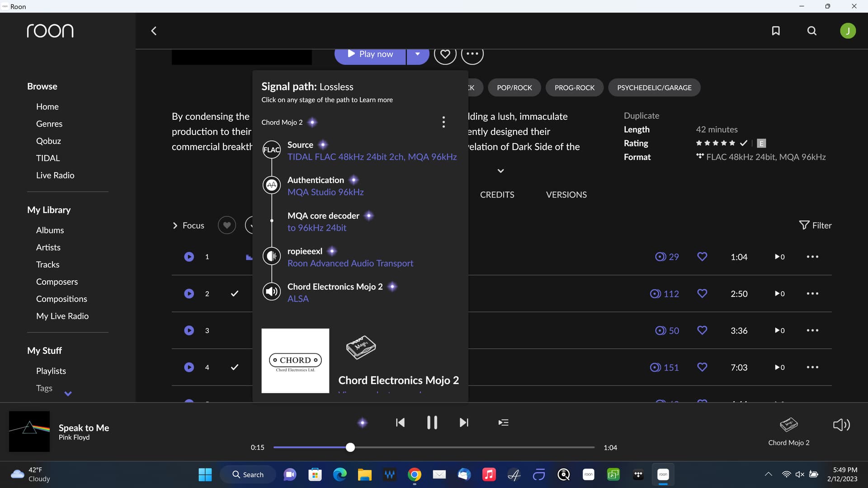Open Windows Start menu
The width and height of the screenshot is (868, 488).
point(205,474)
